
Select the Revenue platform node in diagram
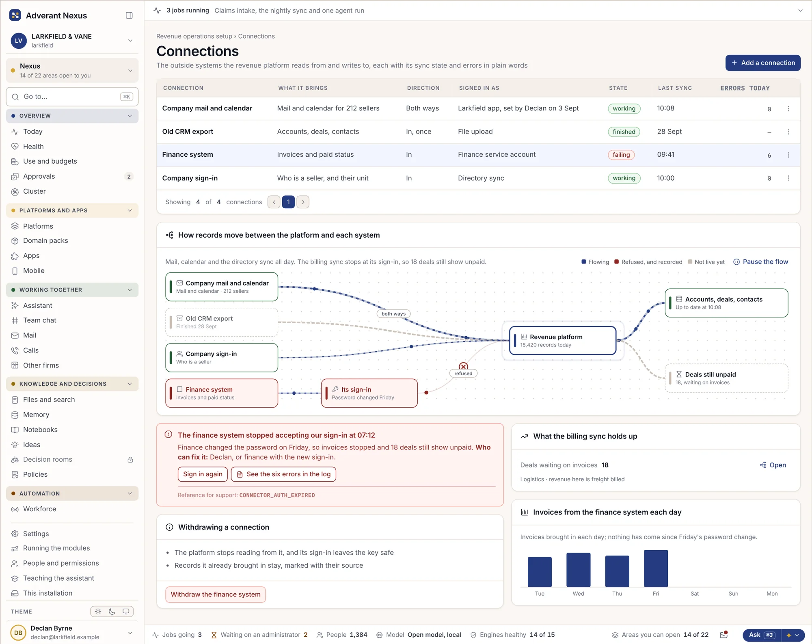(x=563, y=341)
